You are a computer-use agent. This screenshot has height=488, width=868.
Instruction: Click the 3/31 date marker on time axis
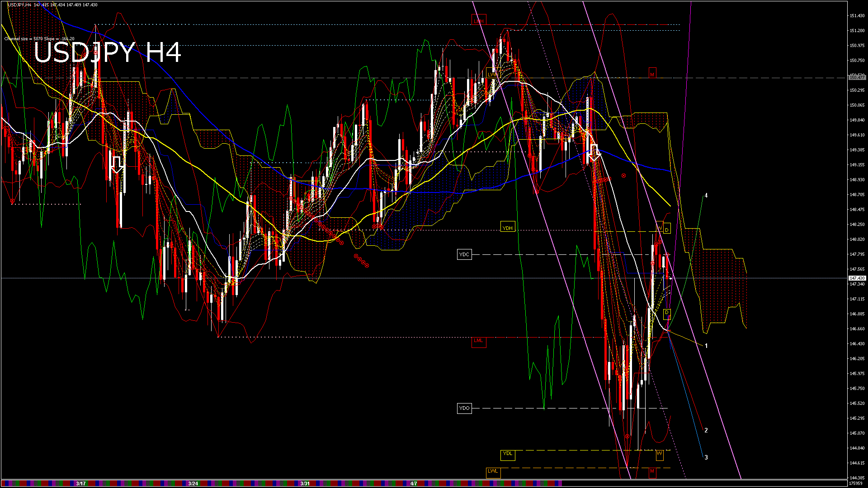[x=305, y=483]
